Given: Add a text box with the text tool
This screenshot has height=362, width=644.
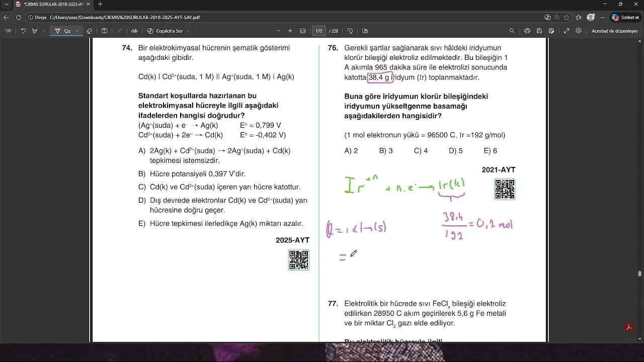Looking at the screenshot, I should pos(104,31).
